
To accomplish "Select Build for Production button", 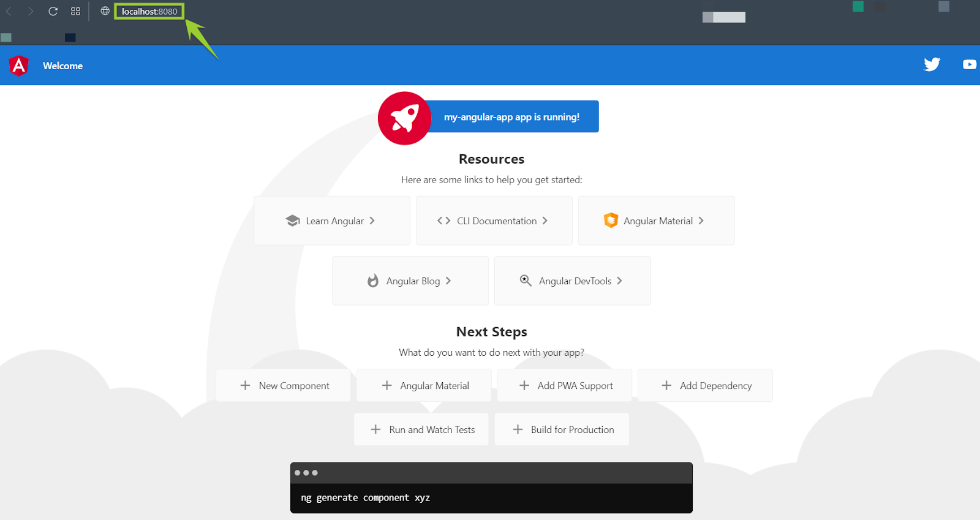I will click(x=562, y=429).
